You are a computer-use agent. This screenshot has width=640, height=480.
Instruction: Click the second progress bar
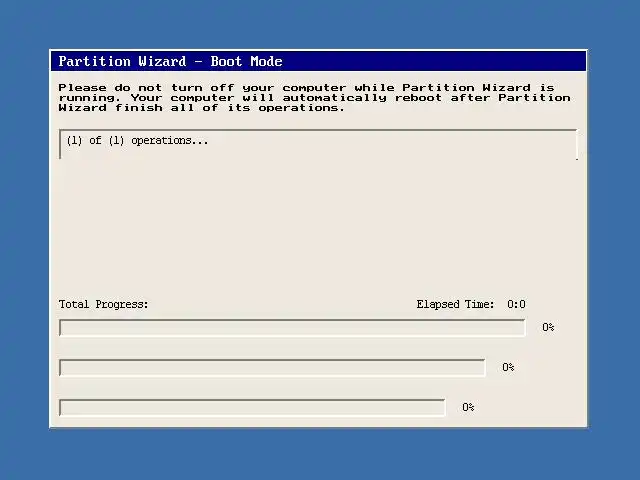272,368
